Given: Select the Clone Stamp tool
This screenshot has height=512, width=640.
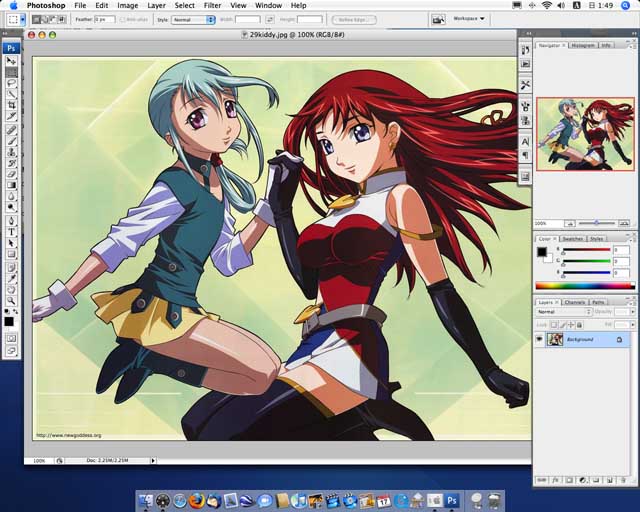Looking at the screenshot, I should (11, 152).
